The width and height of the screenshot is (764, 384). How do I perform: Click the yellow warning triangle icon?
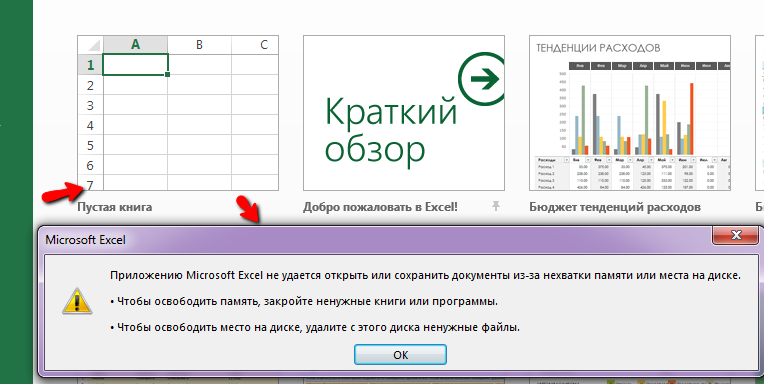pos(77,301)
